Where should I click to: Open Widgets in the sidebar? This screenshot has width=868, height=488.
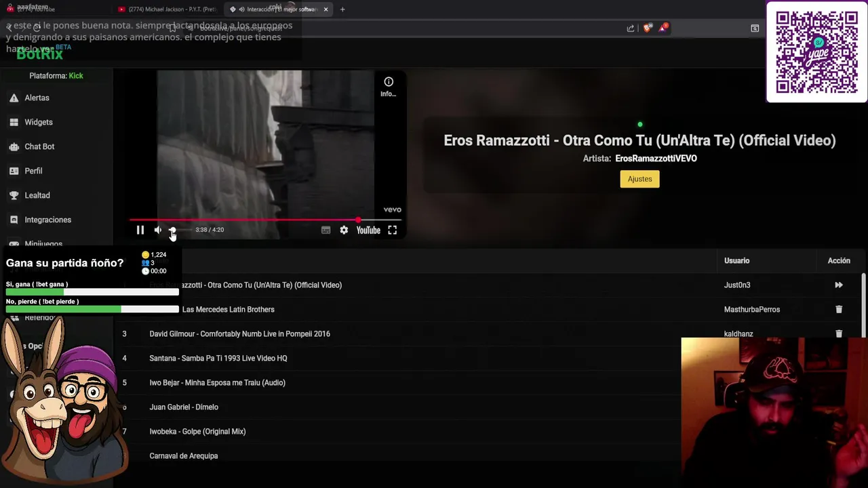point(39,122)
